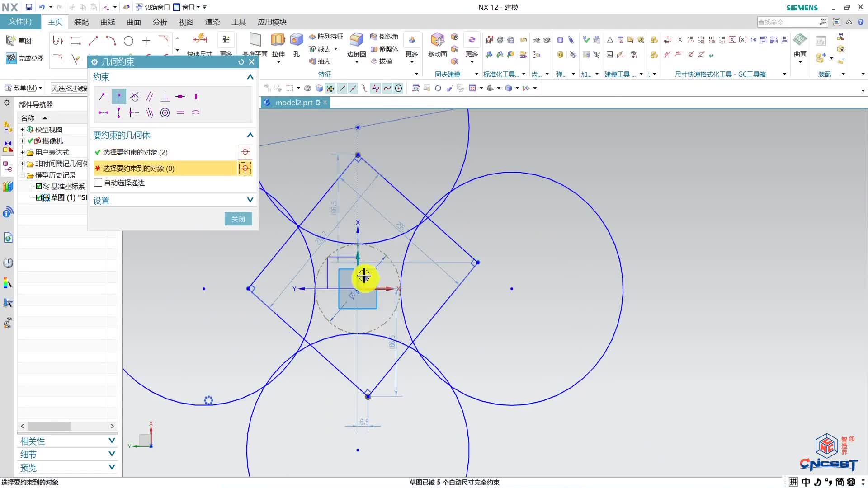868x488 pixels.
Task: Uncheck the 草图 (1) sketch checkbox
Action: [39, 197]
